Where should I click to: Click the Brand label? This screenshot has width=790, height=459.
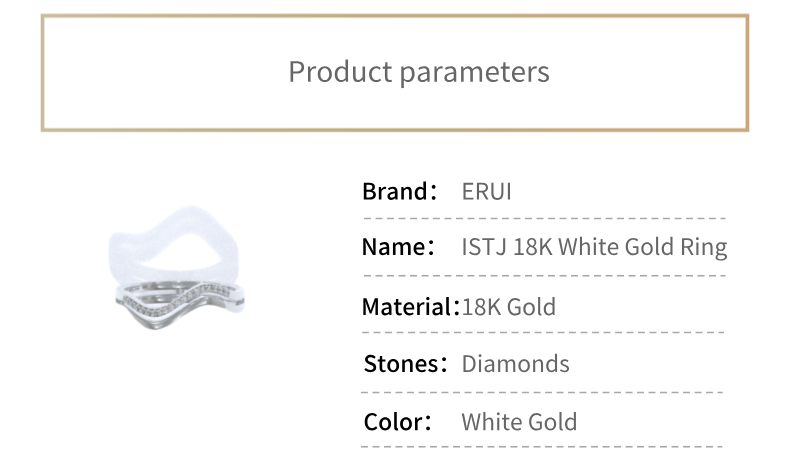399,191
